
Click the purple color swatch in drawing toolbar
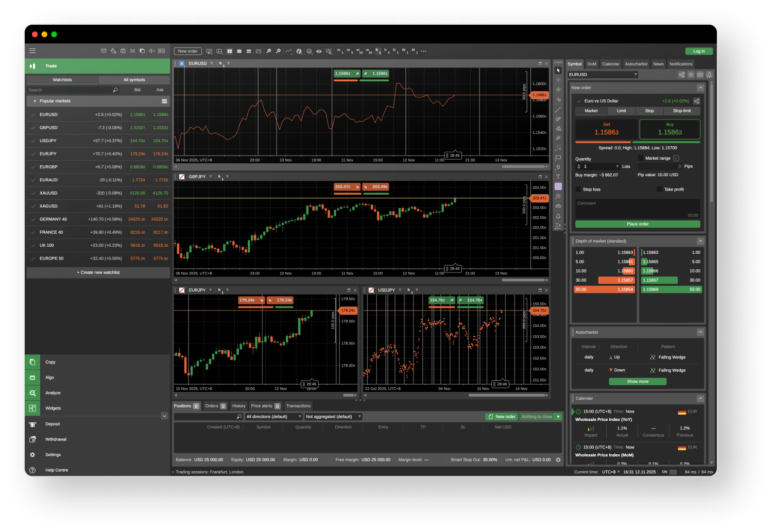pos(558,186)
